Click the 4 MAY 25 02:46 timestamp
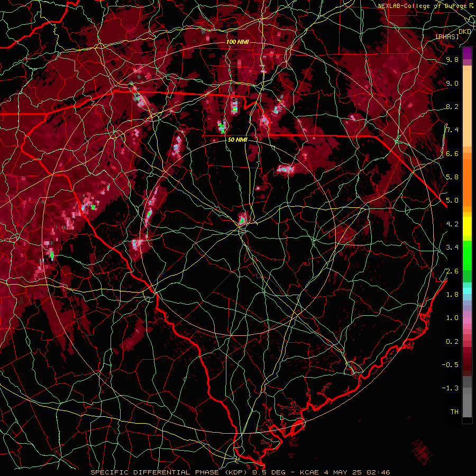 point(358,472)
